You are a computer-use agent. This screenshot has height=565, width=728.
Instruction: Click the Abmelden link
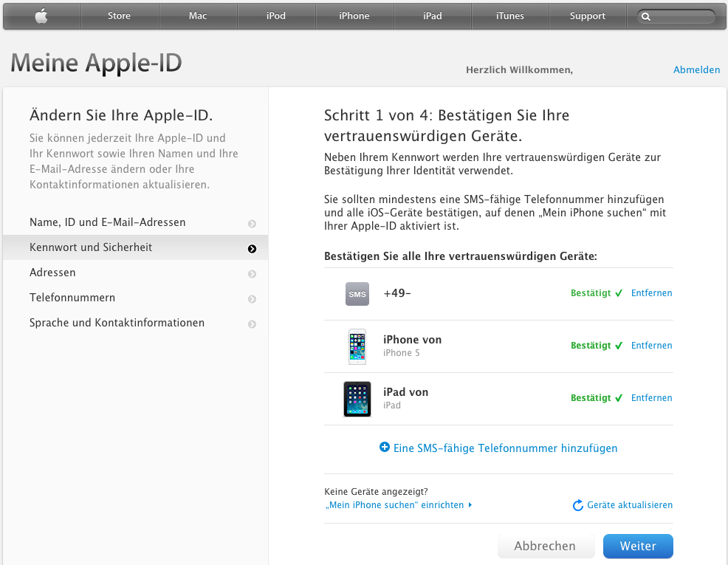pyautogui.click(x=696, y=69)
